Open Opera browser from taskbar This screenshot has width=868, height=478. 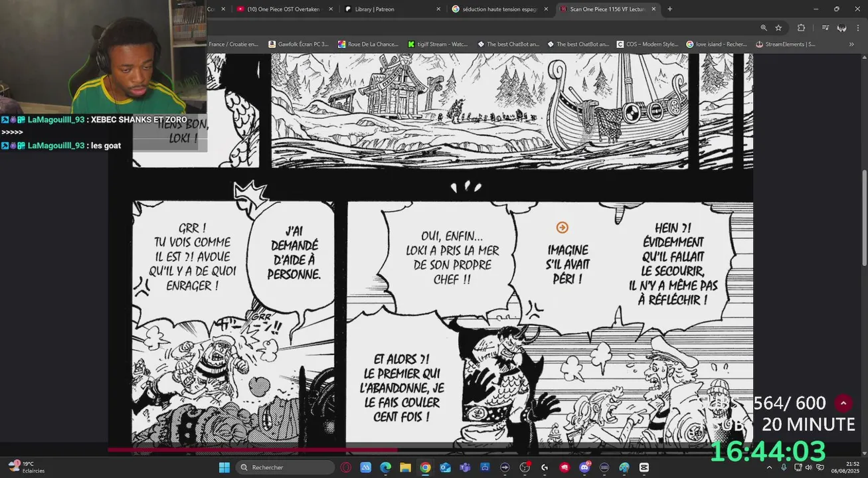pyautogui.click(x=345, y=467)
